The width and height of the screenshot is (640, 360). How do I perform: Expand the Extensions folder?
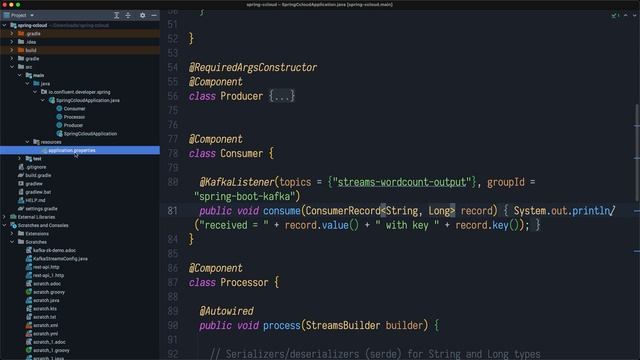click(x=12, y=233)
